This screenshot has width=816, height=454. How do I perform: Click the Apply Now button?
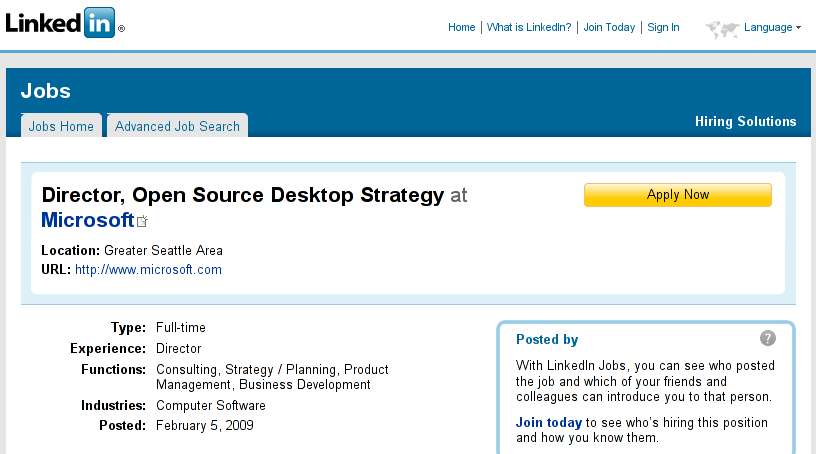[678, 195]
